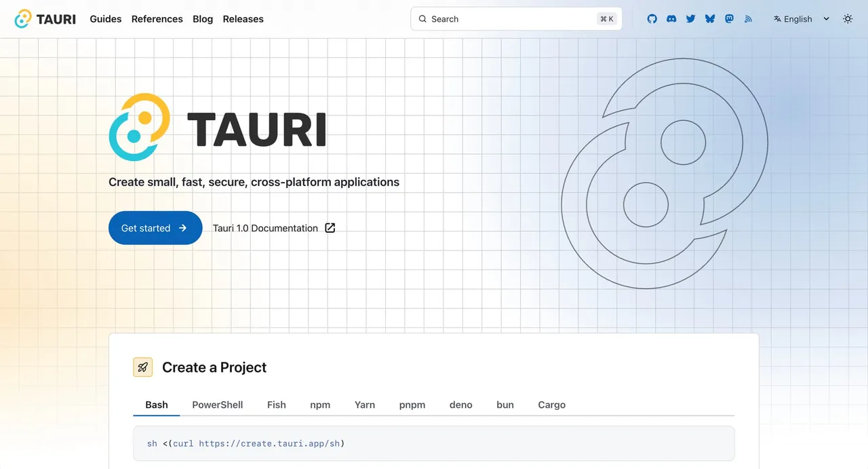This screenshot has height=469, width=868.
Task: Go to the Blog page
Action: (203, 19)
